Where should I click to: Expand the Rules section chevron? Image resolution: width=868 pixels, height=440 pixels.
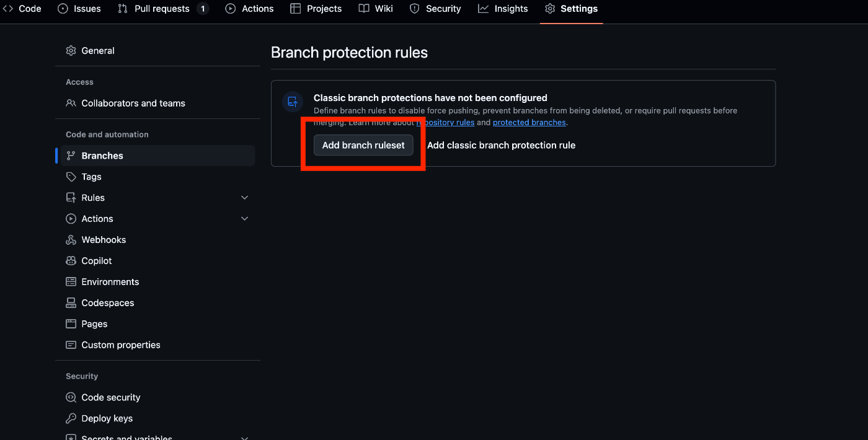[x=244, y=198]
